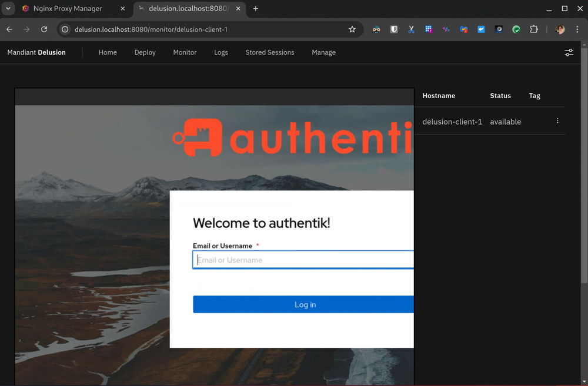Open the scissors extension icon
Screen dimensions: 588x386
coord(412,29)
